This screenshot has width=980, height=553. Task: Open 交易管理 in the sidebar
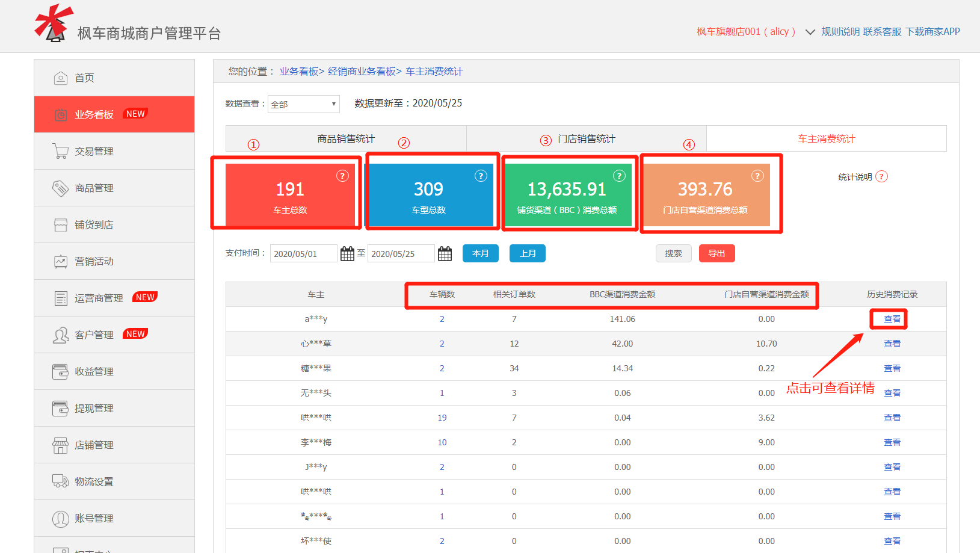point(94,152)
